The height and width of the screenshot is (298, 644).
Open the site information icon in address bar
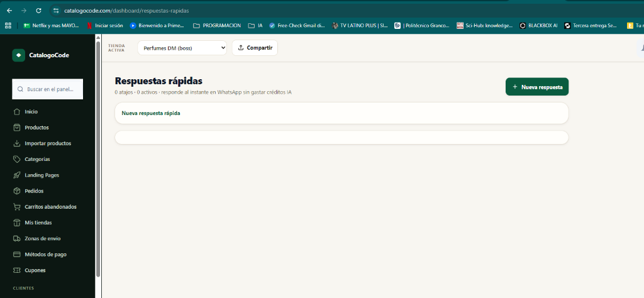56,11
